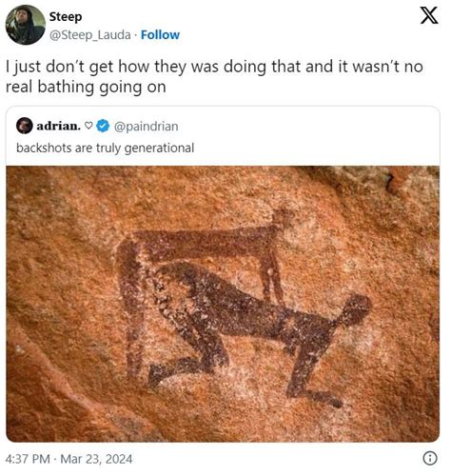This screenshot has height=476, width=451.
Task: Click the tweet info icon
Action: tap(430, 458)
